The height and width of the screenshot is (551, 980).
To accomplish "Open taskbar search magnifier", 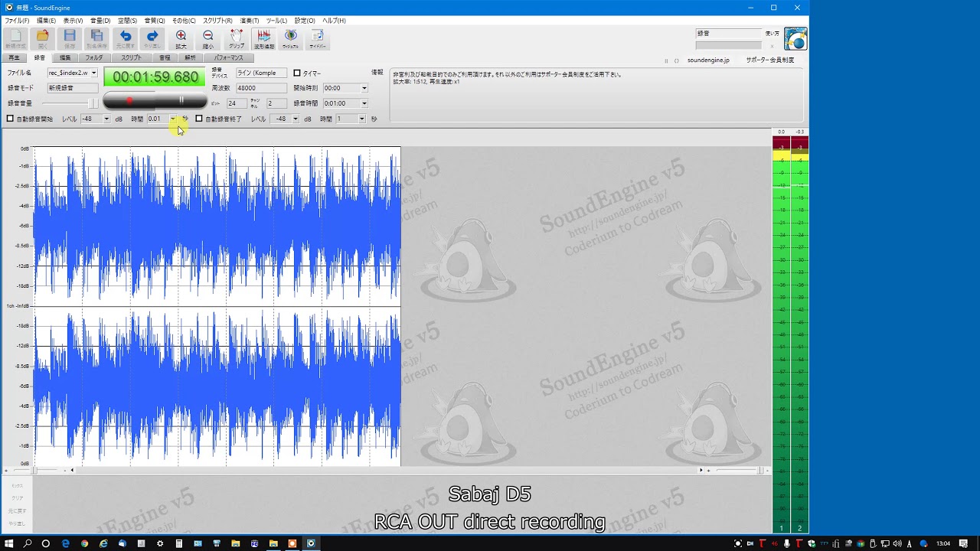I will (28, 543).
